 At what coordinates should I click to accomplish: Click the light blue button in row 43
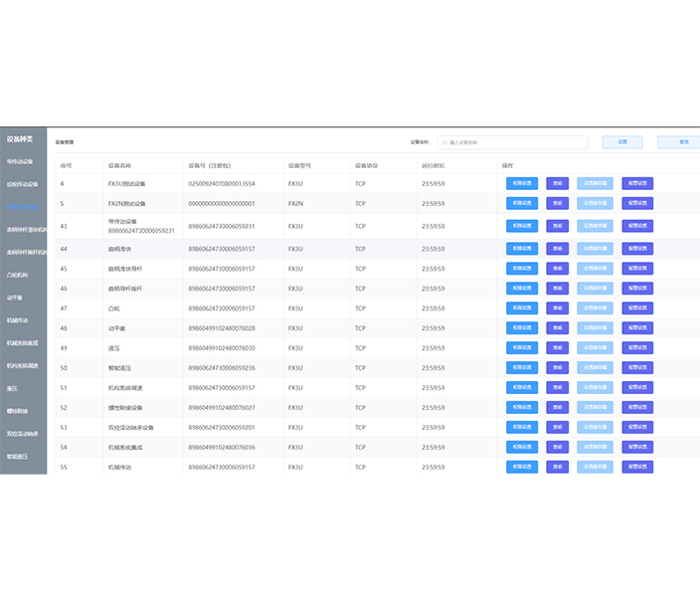(x=595, y=226)
